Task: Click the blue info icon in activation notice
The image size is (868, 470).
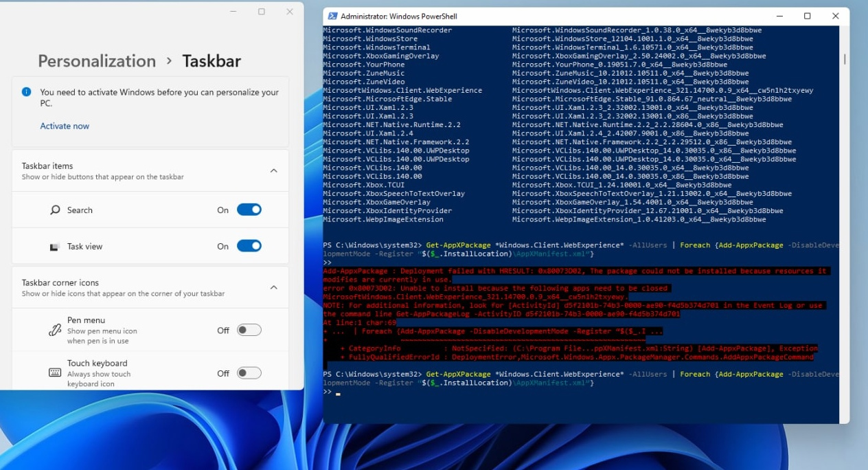Action: pos(26,91)
